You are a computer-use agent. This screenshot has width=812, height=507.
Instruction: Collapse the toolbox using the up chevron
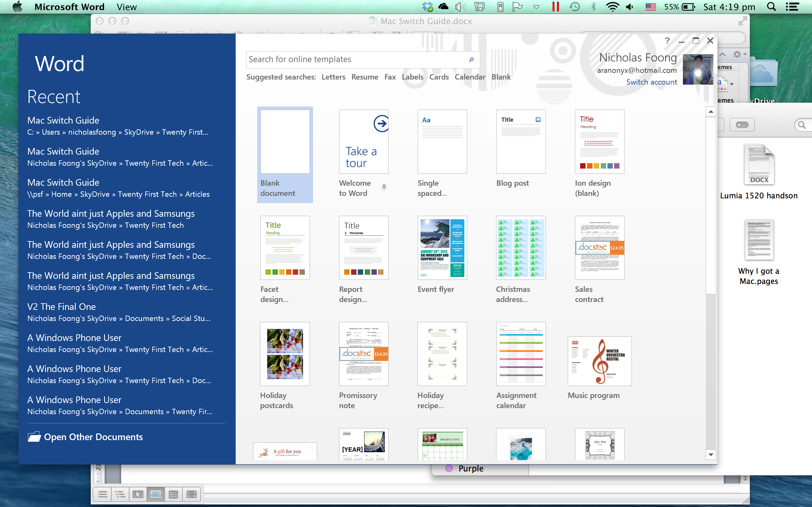click(723, 54)
